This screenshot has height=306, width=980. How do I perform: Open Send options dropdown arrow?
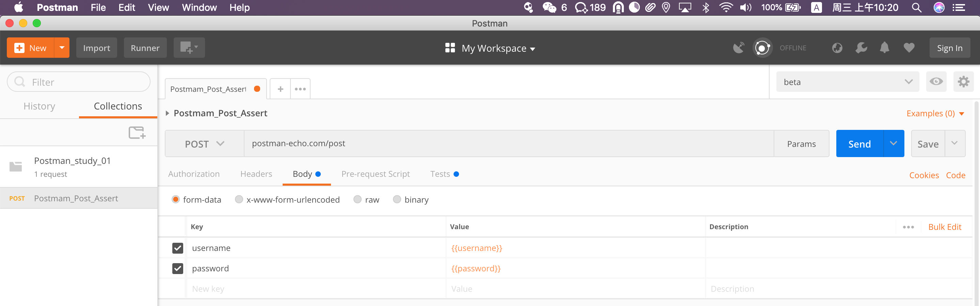[893, 143]
